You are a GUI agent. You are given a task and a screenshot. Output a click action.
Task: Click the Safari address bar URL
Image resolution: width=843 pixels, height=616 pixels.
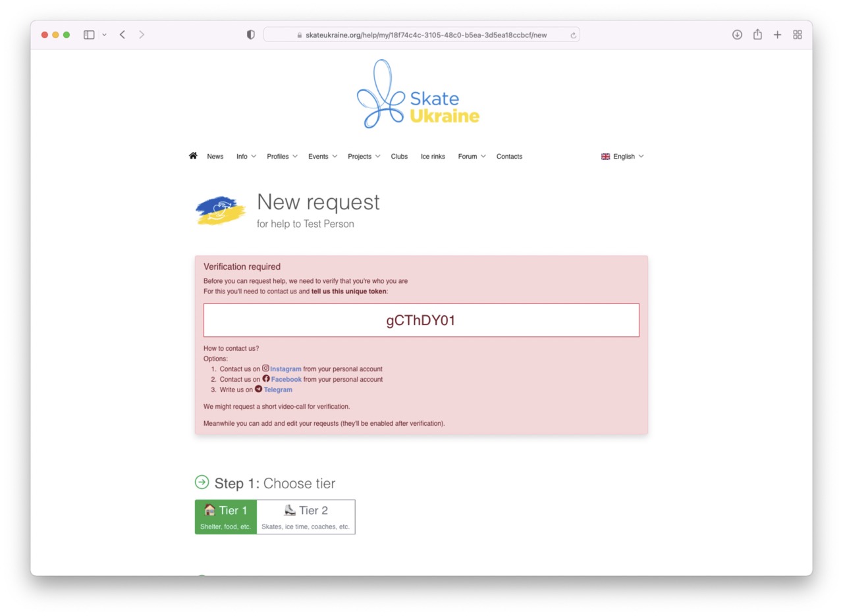pos(425,35)
